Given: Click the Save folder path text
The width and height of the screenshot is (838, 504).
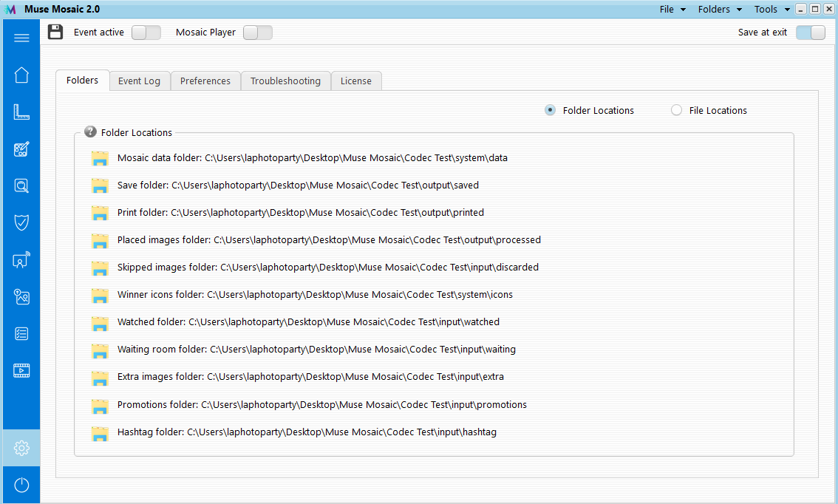Looking at the screenshot, I should pyautogui.click(x=299, y=185).
